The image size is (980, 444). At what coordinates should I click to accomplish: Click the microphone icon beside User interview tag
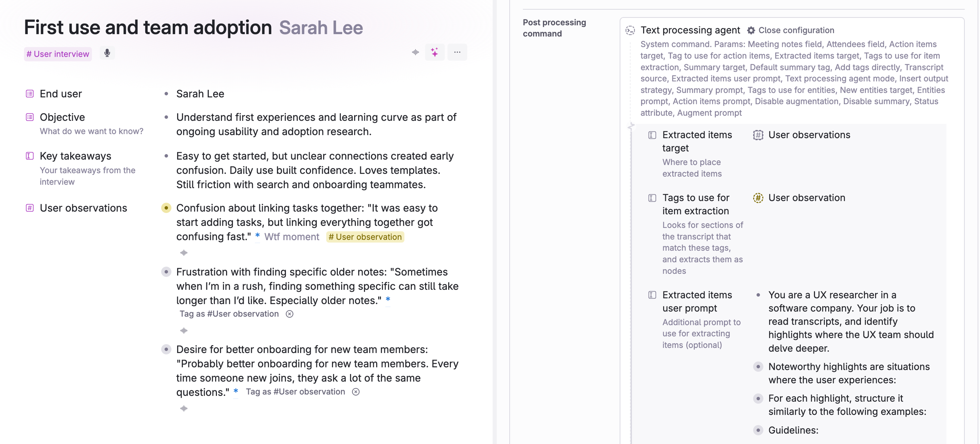click(x=107, y=53)
